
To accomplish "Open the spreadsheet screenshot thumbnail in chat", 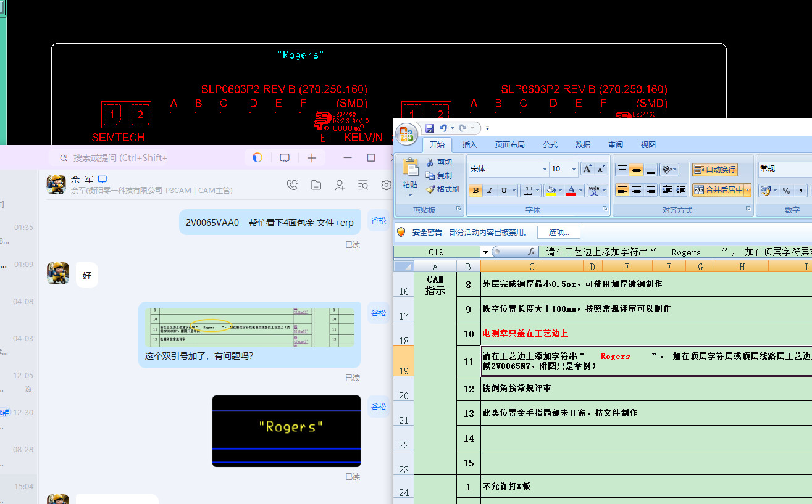I will (x=249, y=327).
